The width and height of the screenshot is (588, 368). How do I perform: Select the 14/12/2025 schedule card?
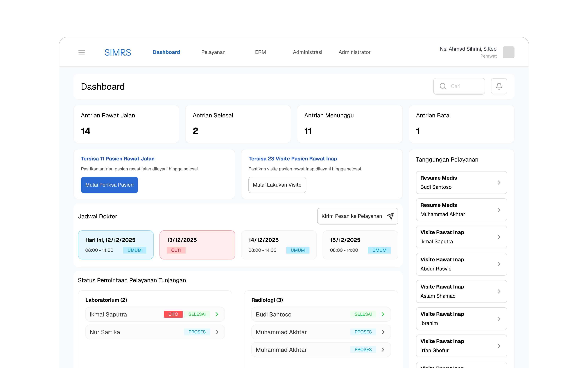(279, 245)
